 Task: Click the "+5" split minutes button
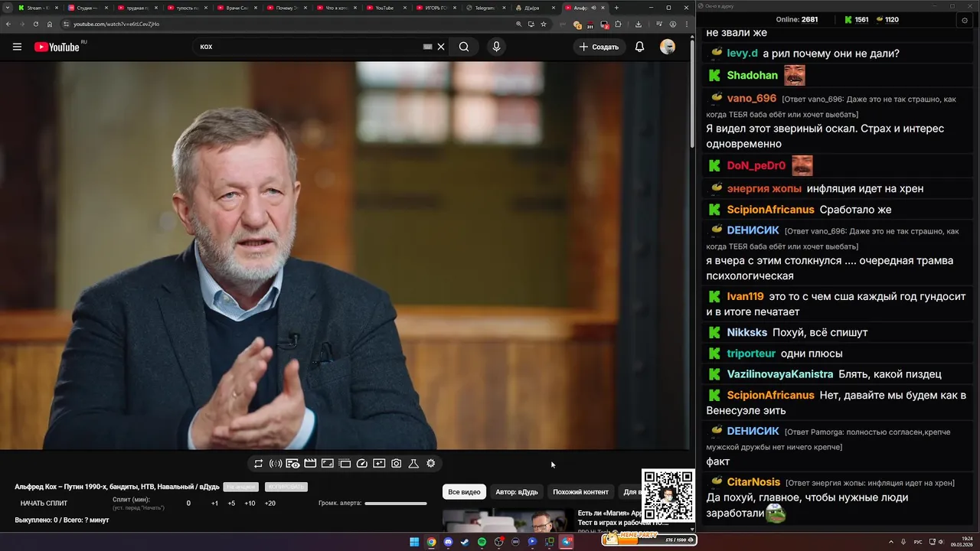[231, 504]
